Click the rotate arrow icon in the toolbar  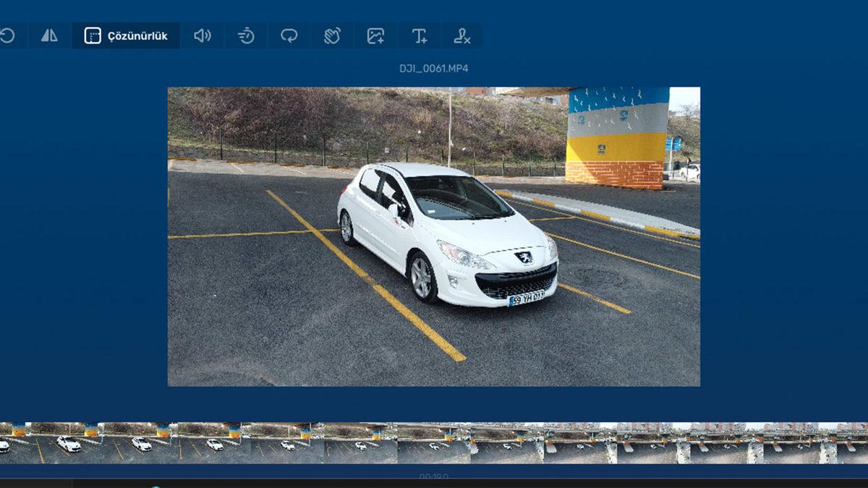point(7,35)
